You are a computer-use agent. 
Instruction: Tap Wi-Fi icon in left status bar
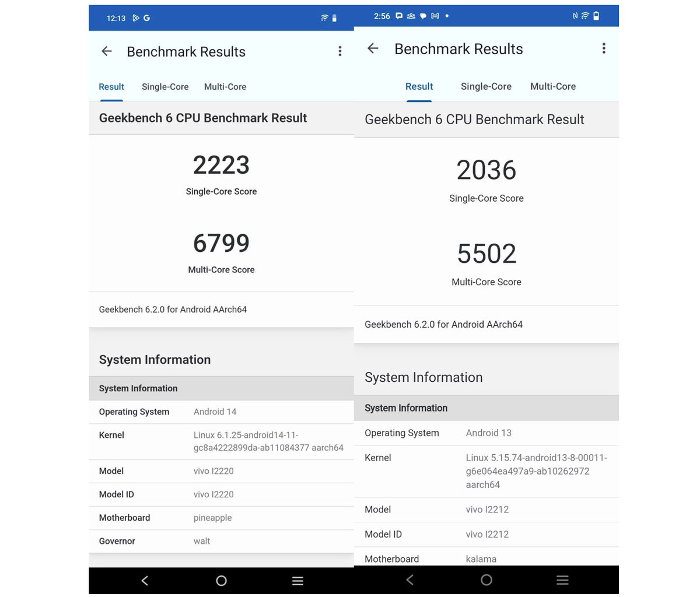(324, 18)
